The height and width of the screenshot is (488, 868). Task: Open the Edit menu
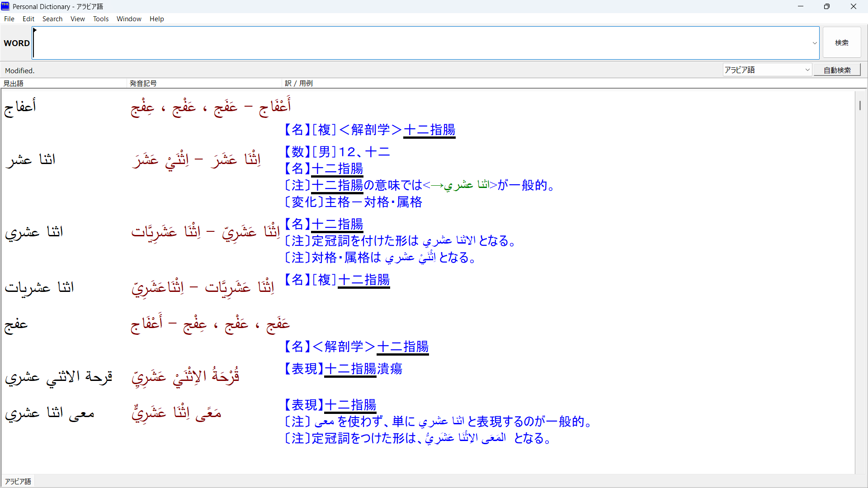(x=28, y=19)
